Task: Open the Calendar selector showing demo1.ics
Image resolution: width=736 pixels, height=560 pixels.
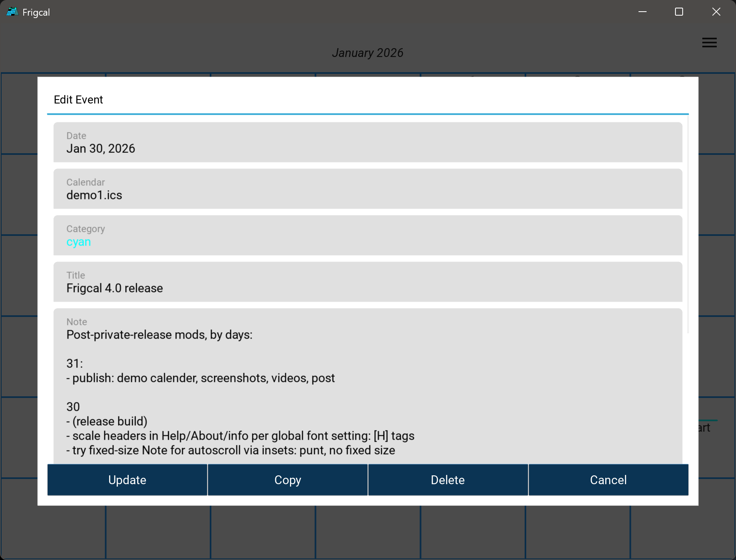Action: (367, 189)
